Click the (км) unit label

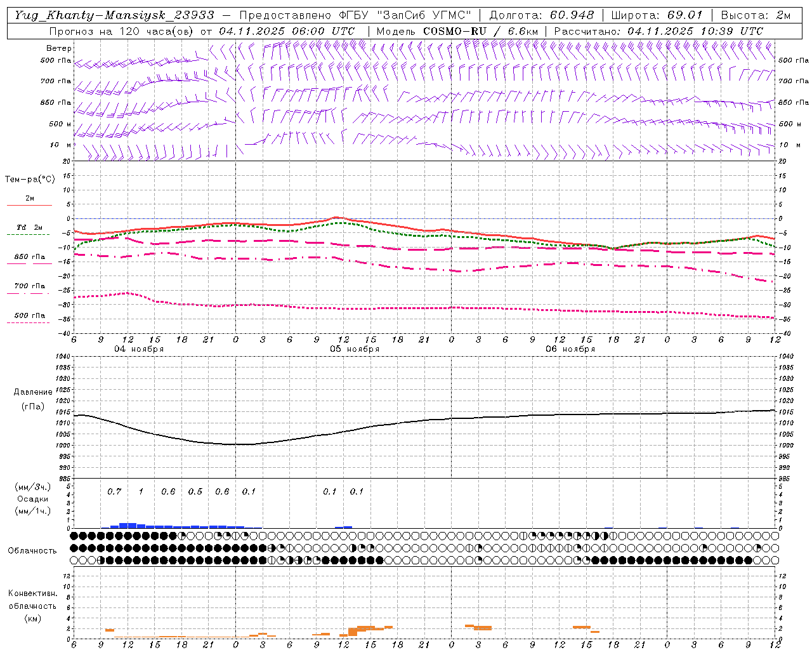click(32, 618)
